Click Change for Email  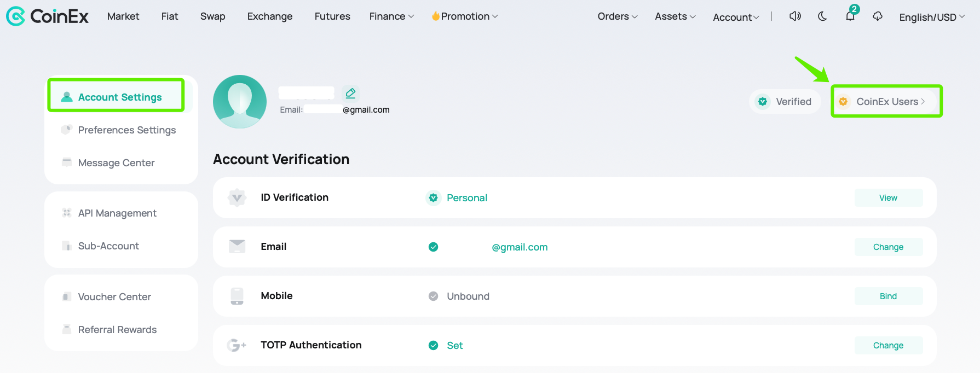888,247
